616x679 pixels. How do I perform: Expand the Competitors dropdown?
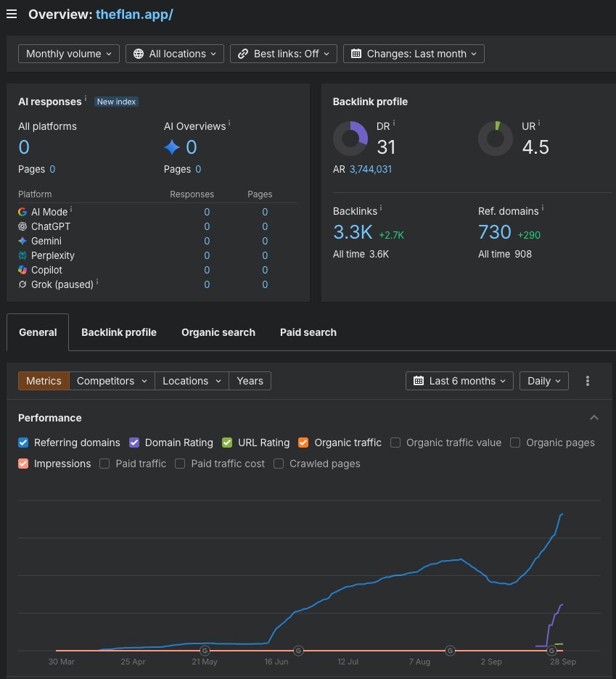pyautogui.click(x=112, y=381)
